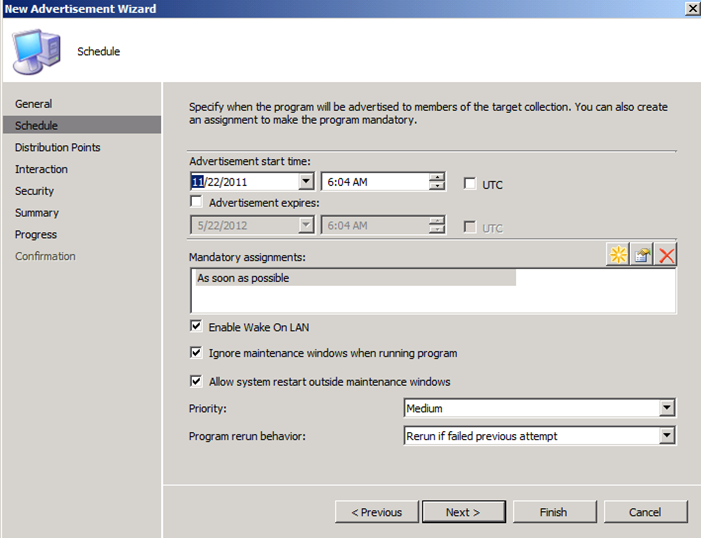
Task: Enable the Advertisement expires checkbox
Action: [x=196, y=202]
